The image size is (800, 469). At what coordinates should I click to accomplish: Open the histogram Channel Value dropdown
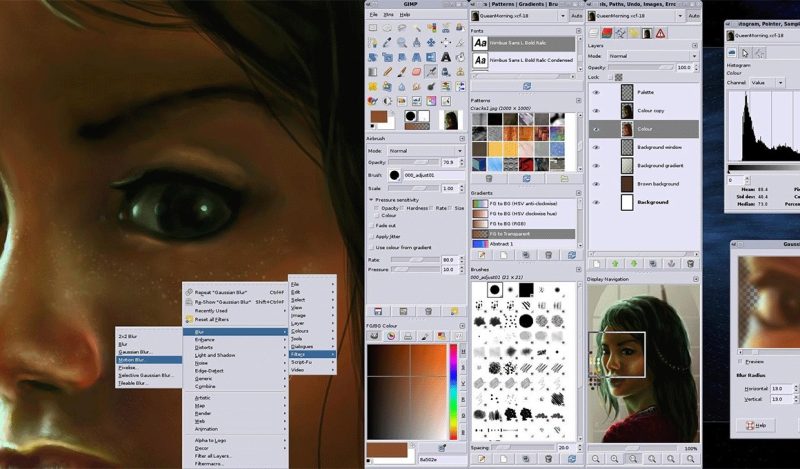[767, 82]
